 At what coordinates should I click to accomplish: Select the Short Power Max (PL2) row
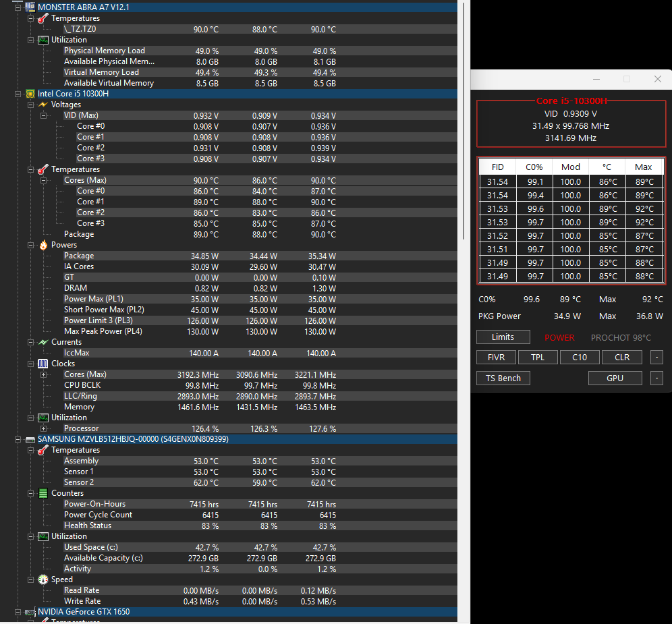click(x=260, y=310)
